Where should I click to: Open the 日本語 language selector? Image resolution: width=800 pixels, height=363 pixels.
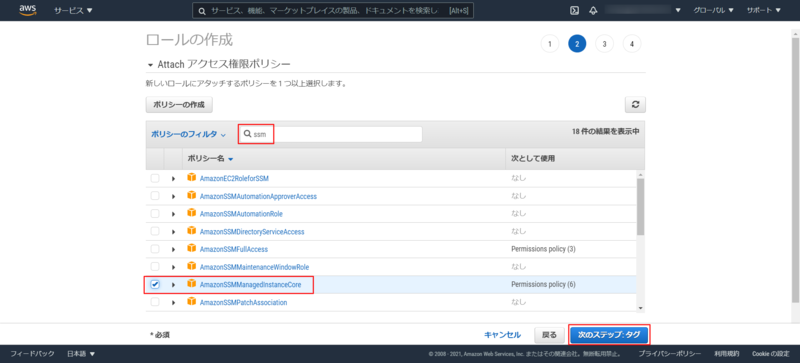point(81,354)
